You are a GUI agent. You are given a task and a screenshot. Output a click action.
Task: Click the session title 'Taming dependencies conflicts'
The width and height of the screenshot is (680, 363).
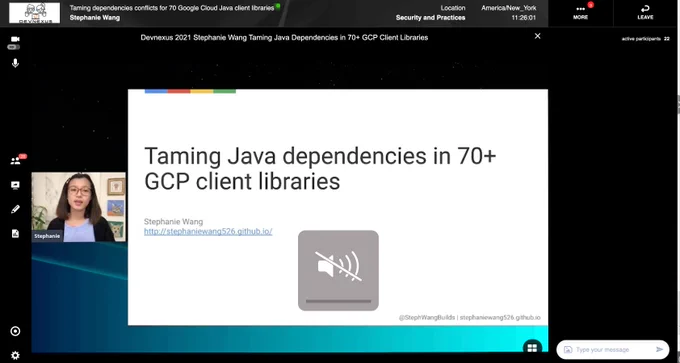(x=172, y=8)
